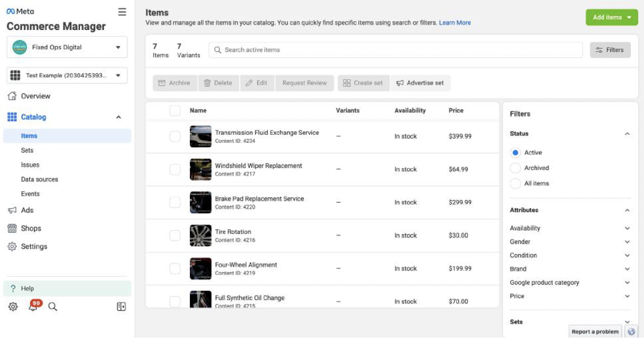Collapse the Catalog section chevron

119,117
